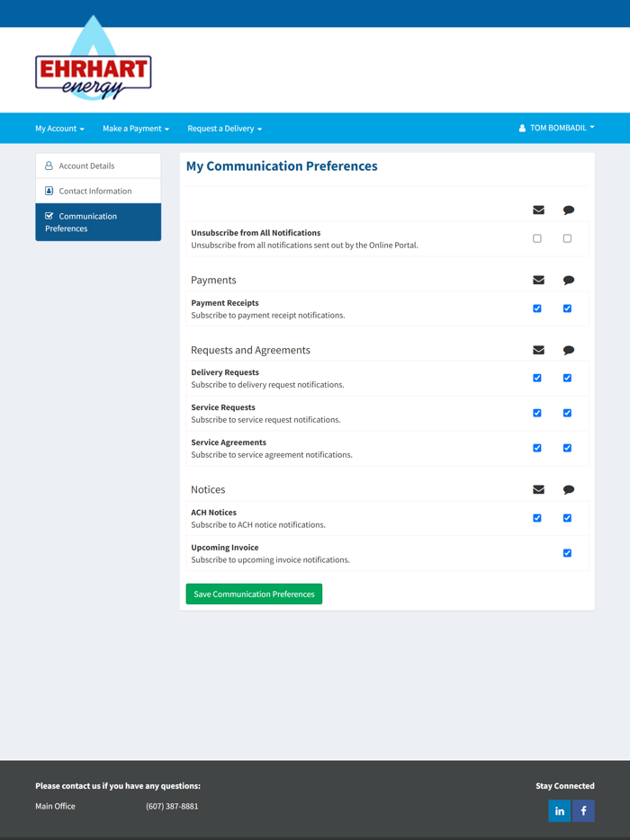Click the LinkedIn icon in footer
The height and width of the screenshot is (840, 630).
point(559,810)
